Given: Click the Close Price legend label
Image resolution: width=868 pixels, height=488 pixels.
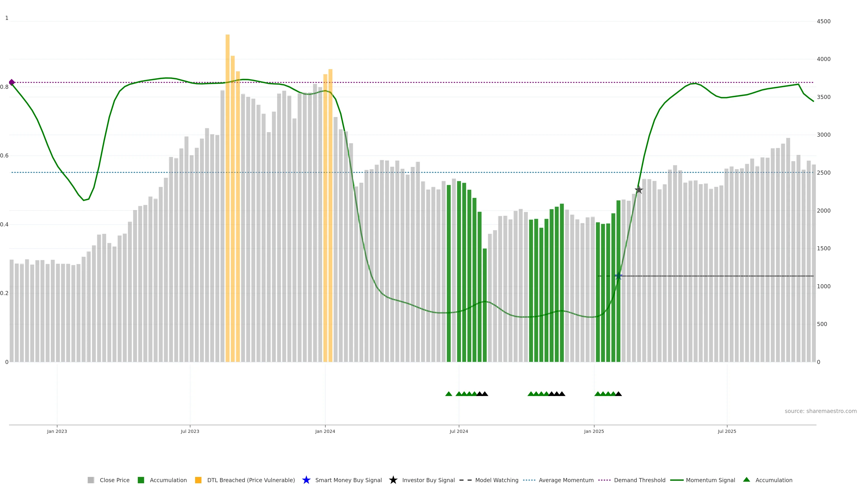Looking at the screenshot, I should click(x=115, y=480).
